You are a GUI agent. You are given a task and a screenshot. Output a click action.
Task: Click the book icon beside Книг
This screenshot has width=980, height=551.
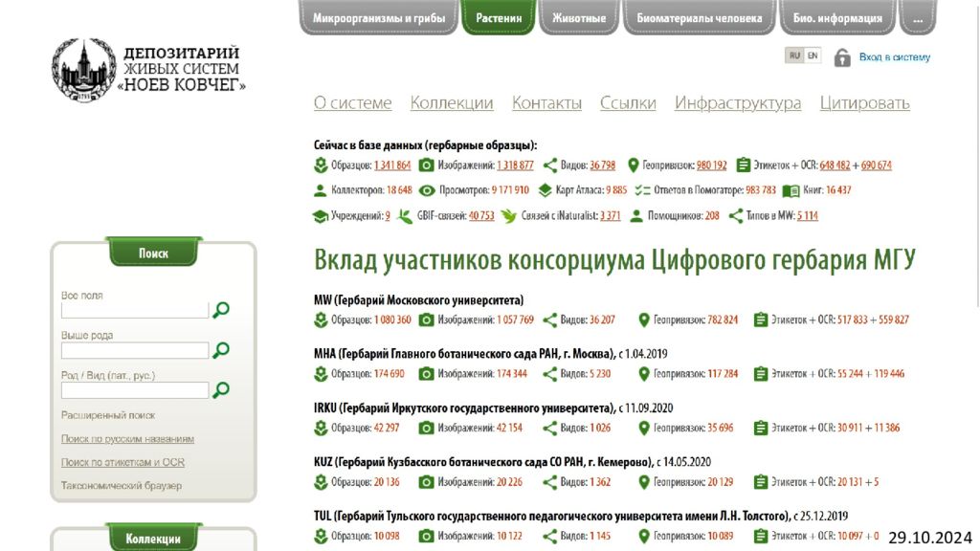[791, 190]
